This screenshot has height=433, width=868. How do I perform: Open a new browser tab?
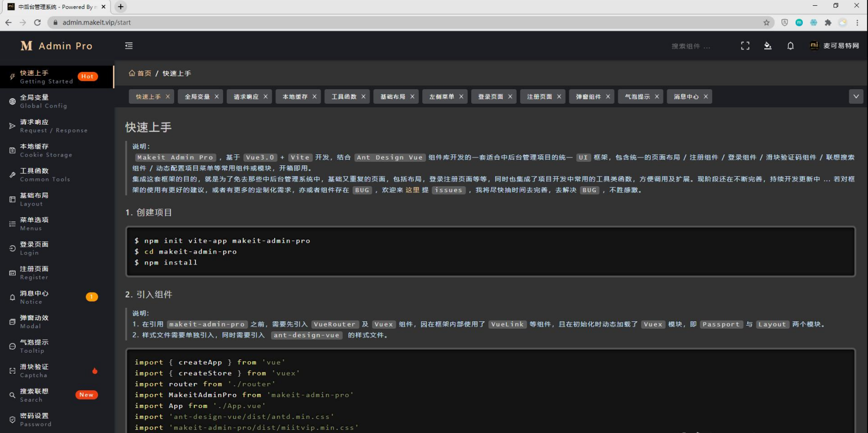[x=120, y=7]
